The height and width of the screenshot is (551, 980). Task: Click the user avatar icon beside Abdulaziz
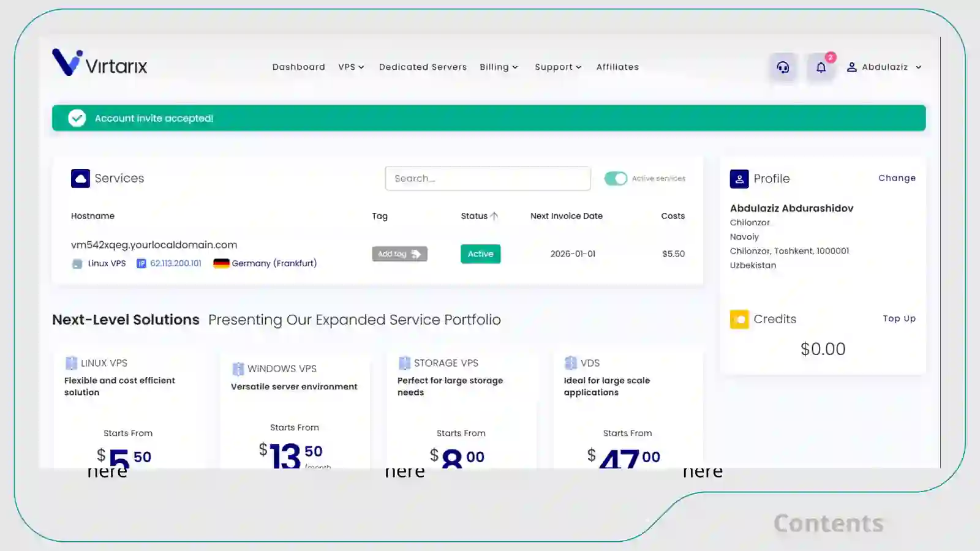(x=851, y=67)
